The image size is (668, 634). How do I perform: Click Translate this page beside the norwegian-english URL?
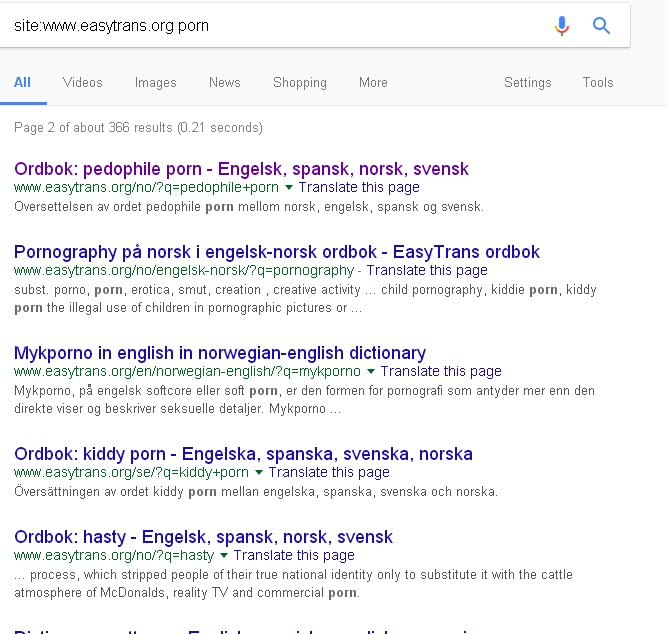(441, 372)
